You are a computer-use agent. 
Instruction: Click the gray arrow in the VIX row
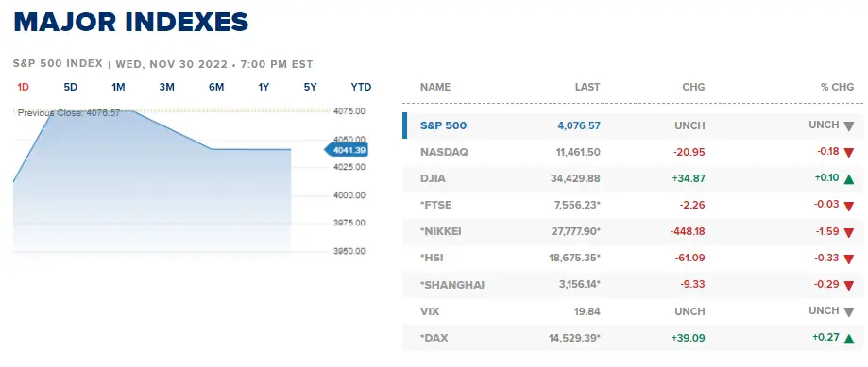click(x=848, y=312)
